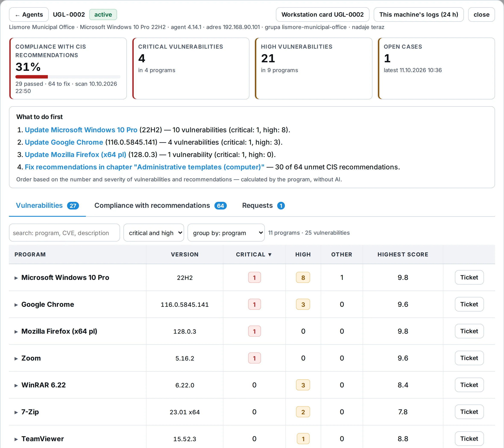View this machine's logs for 24 h
504x448 pixels.
coord(418,15)
